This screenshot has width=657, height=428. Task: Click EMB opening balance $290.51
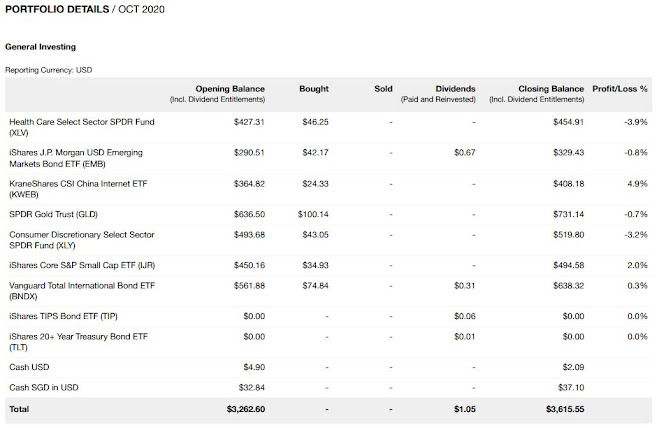click(x=249, y=153)
